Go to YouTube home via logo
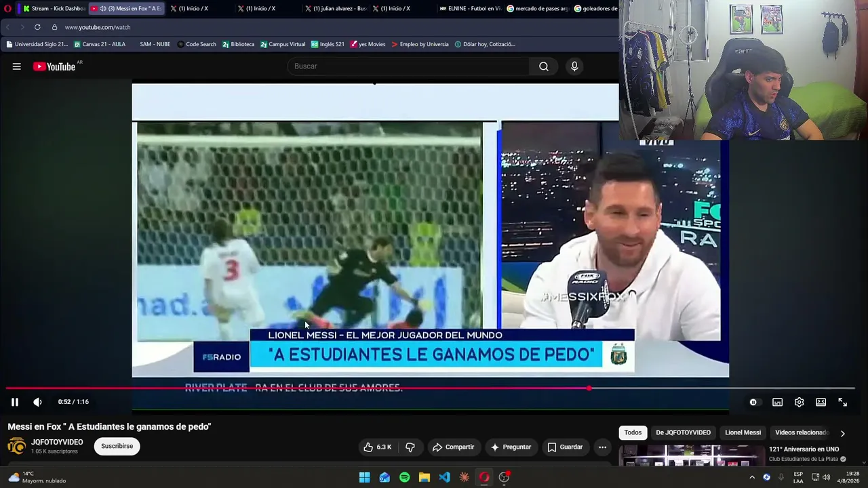The image size is (868, 488). point(54,66)
